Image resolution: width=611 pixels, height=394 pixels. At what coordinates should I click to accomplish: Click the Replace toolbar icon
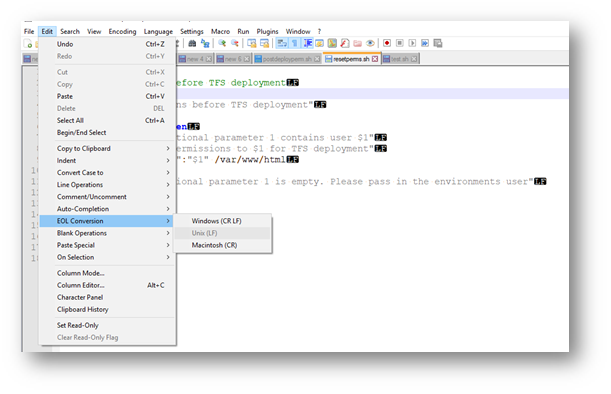pyautogui.click(x=205, y=43)
